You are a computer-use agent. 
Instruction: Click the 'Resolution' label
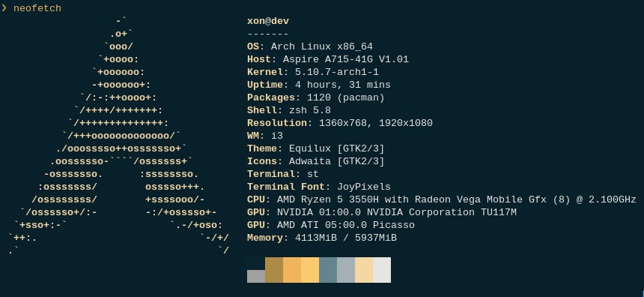277,123
